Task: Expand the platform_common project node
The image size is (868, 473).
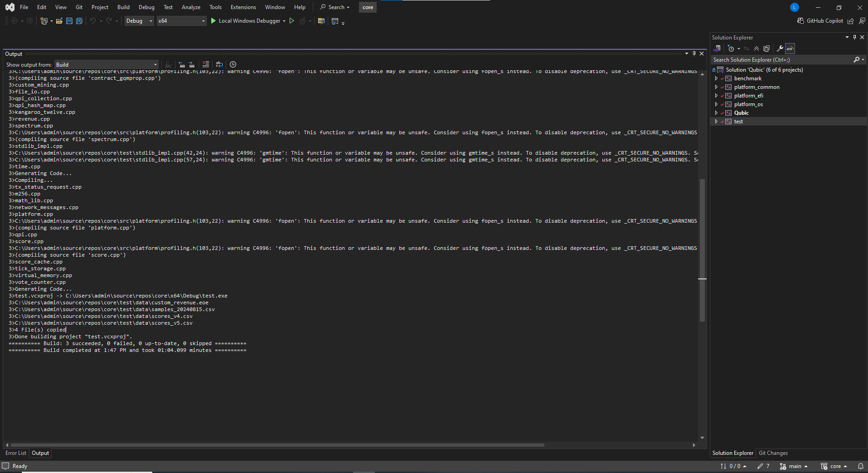Action: coord(716,87)
